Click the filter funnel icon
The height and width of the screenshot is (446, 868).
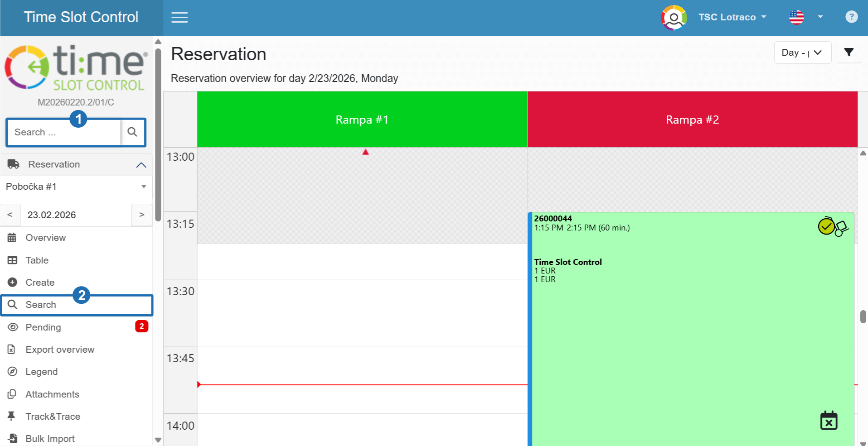849,53
